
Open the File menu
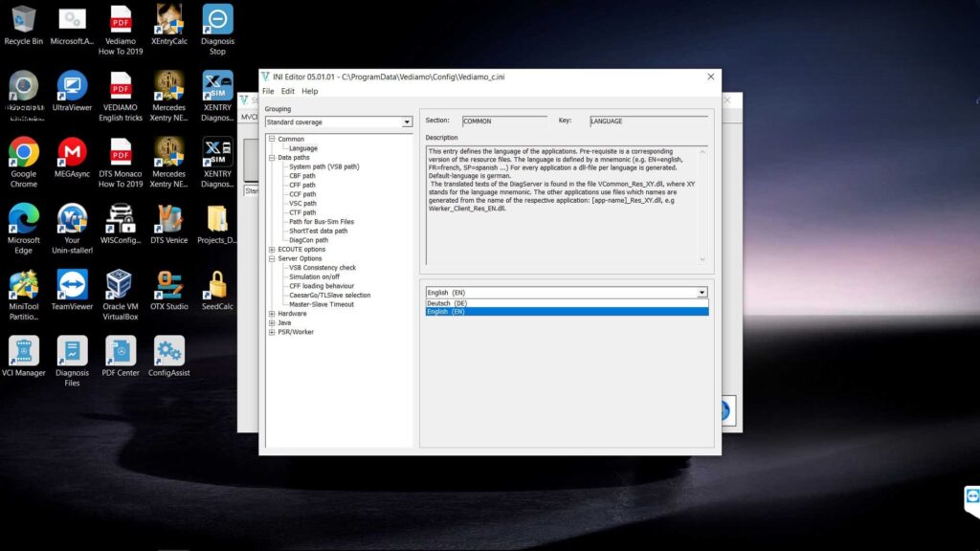pos(268,91)
